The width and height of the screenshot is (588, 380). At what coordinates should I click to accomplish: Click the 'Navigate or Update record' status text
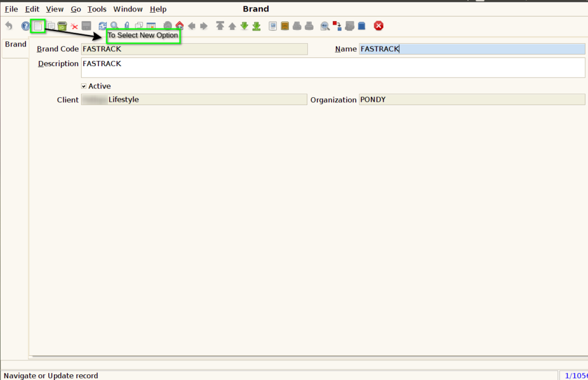(x=51, y=375)
